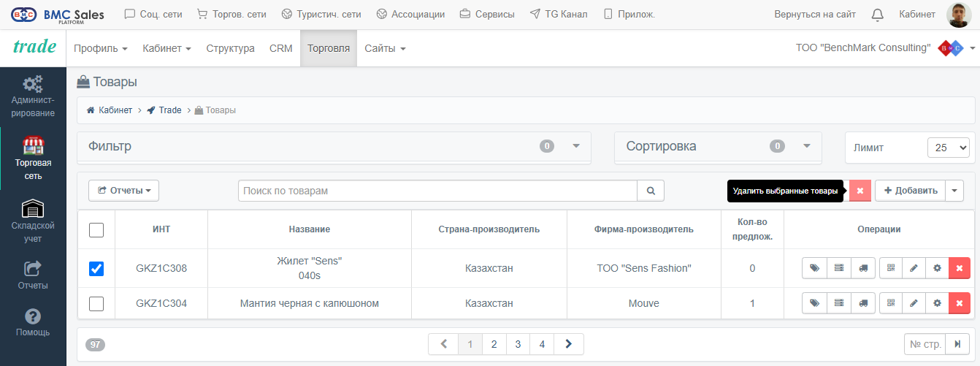Delete Мантия черная с капюшоном with the red X
The height and width of the screenshot is (366, 980).
click(960, 303)
